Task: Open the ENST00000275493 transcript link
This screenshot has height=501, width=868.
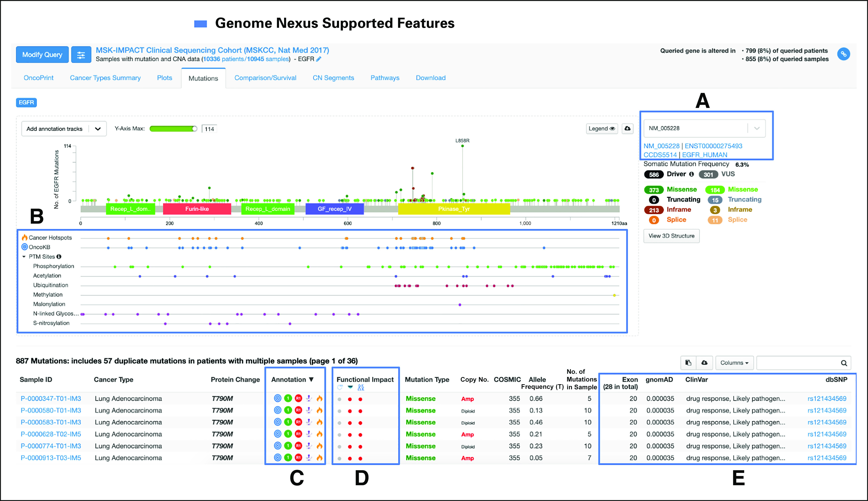Action: 713,146
